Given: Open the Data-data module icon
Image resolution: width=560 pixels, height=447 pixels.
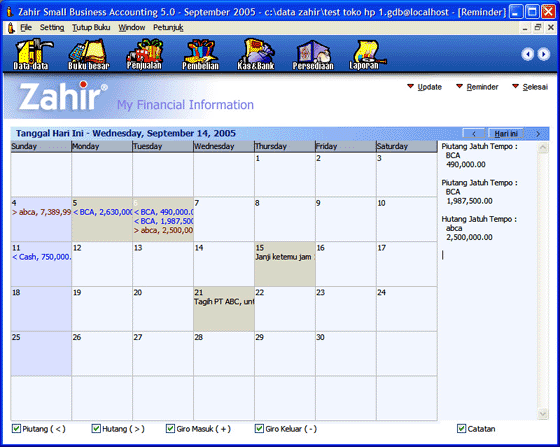Looking at the screenshot, I should (x=32, y=54).
